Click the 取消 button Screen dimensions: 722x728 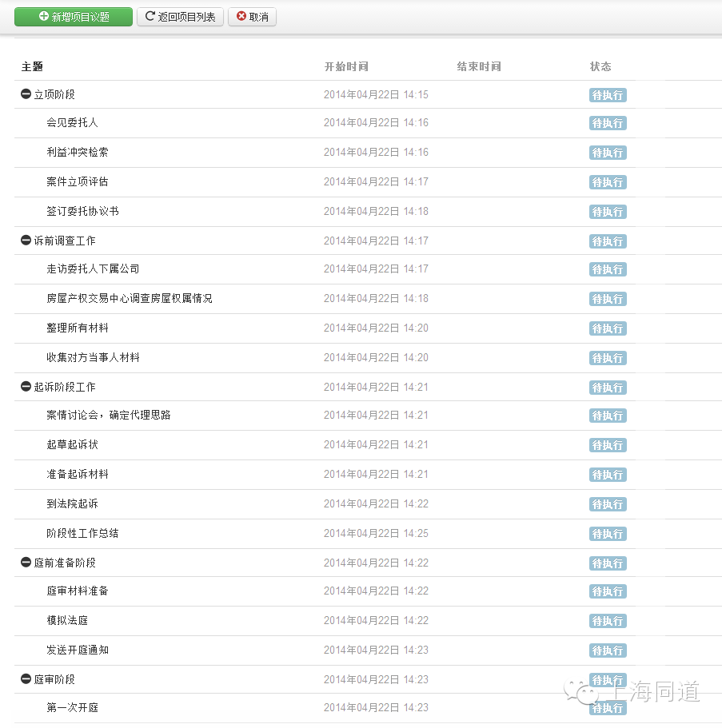253,17
